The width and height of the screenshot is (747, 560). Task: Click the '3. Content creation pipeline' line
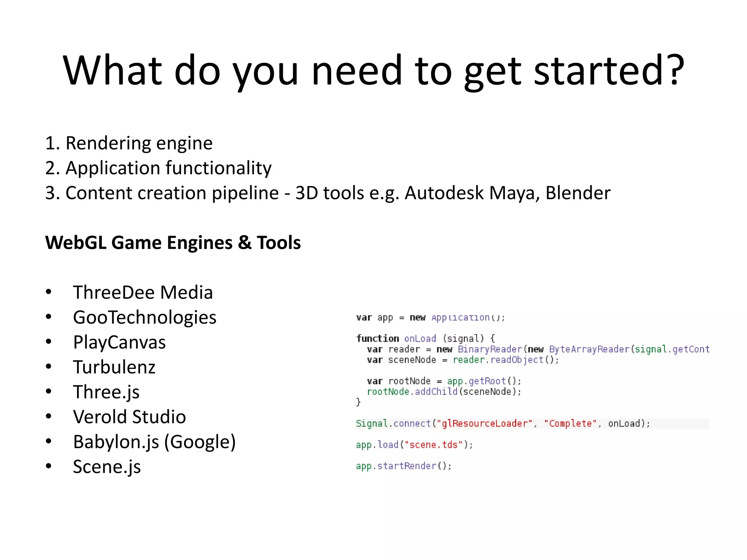coord(328,193)
